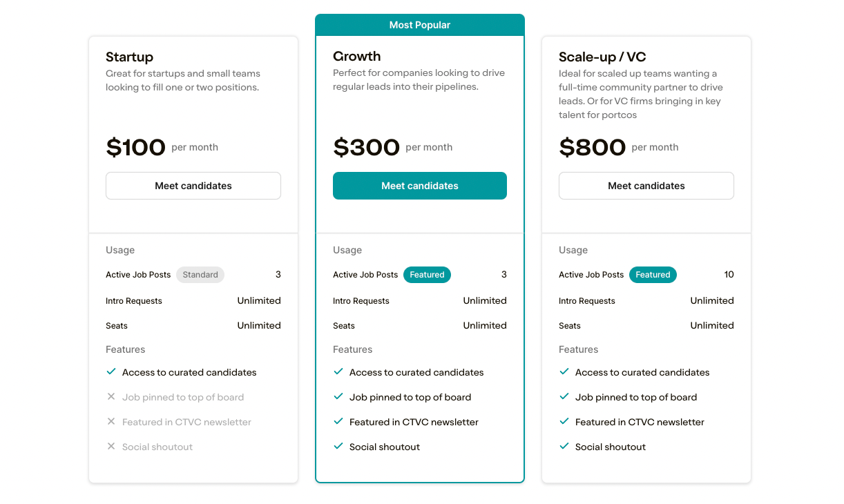
Task: Click Meet candidates button in Startup plan
Action: click(193, 186)
